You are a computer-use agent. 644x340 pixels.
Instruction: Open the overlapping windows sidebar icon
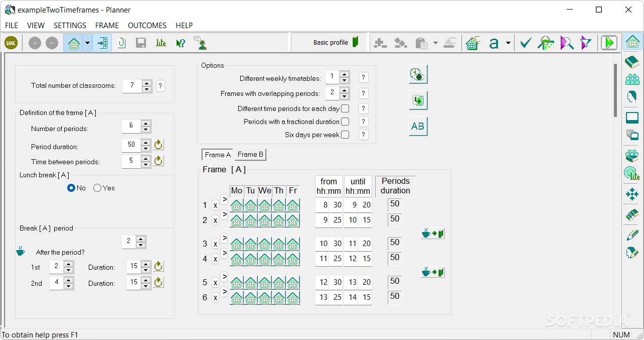pyautogui.click(x=632, y=135)
